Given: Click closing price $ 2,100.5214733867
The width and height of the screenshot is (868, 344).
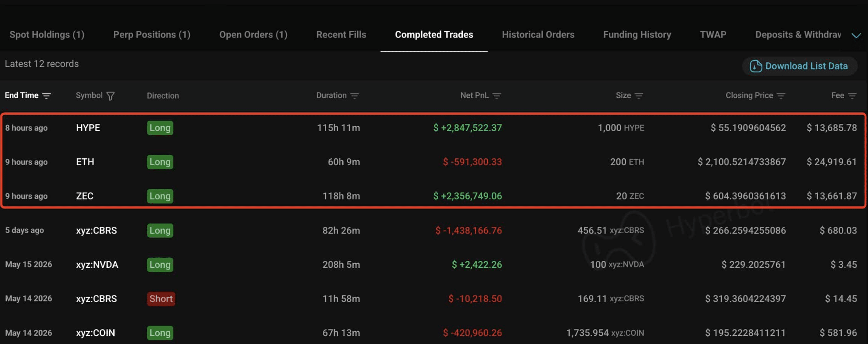Looking at the screenshot, I should click(742, 162).
